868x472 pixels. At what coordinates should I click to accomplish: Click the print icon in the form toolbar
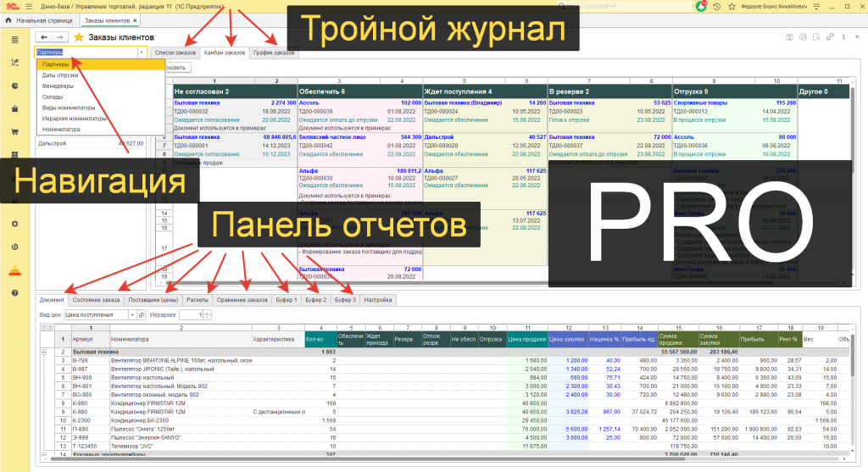[x=804, y=37]
